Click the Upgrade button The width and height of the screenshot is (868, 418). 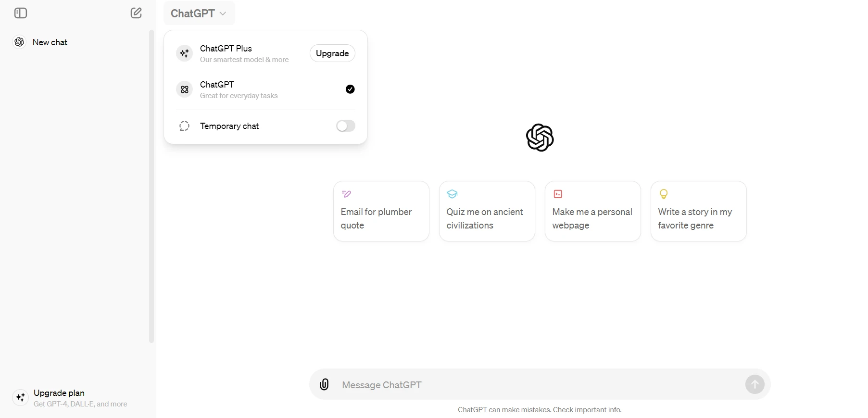tap(332, 53)
